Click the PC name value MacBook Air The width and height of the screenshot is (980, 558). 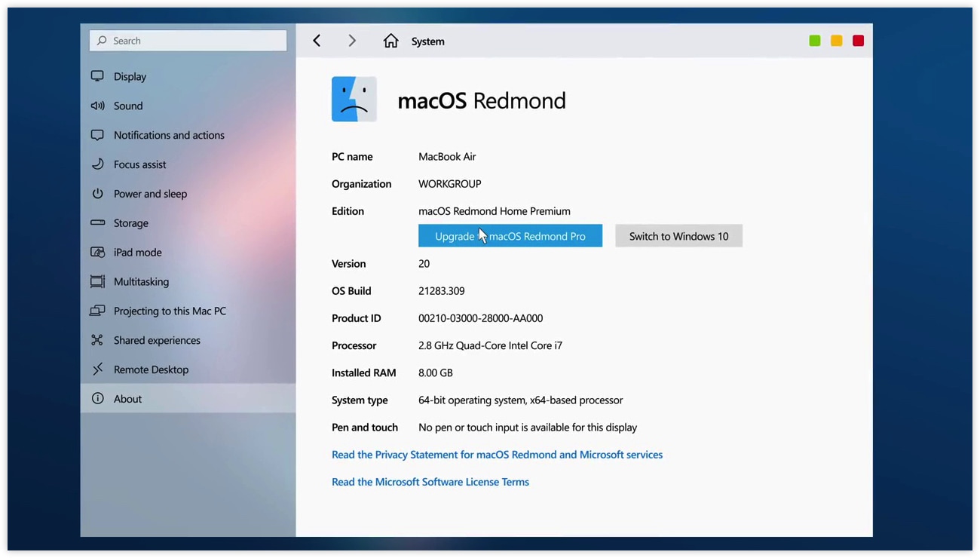(x=447, y=157)
